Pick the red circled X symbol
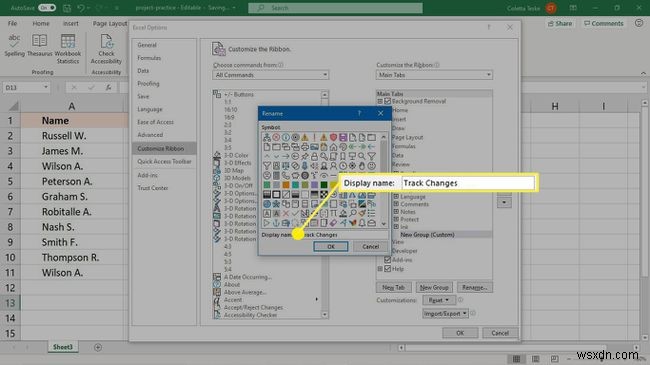Image resolution: width=650 pixels, height=365 pixels. (x=276, y=137)
